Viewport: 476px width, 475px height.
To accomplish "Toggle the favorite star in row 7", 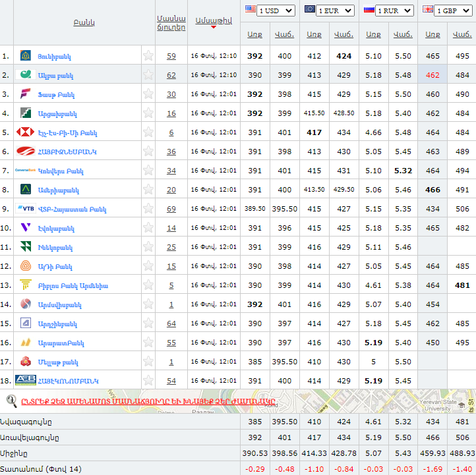I will (148, 170).
